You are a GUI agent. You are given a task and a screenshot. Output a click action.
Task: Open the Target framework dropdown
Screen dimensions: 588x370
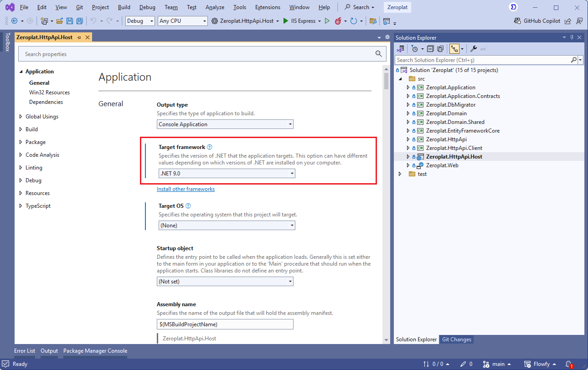point(227,174)
